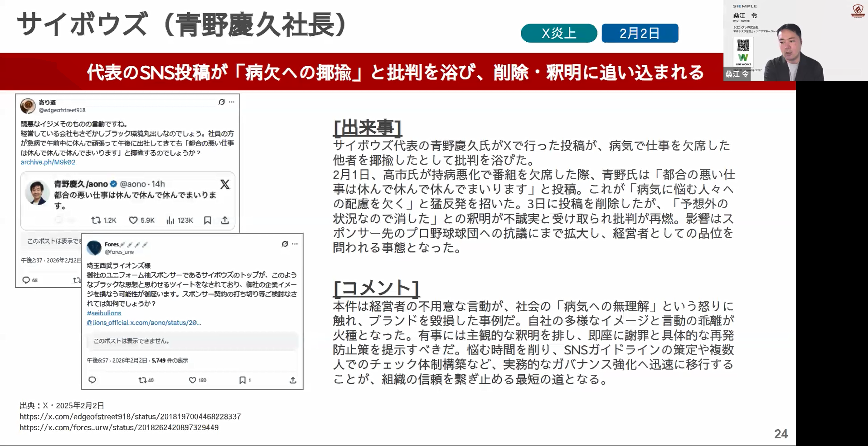868x446 pixels.
Task: Select the 2月2日 date badge
Action: pyautogui.click(x=640, y=33)
